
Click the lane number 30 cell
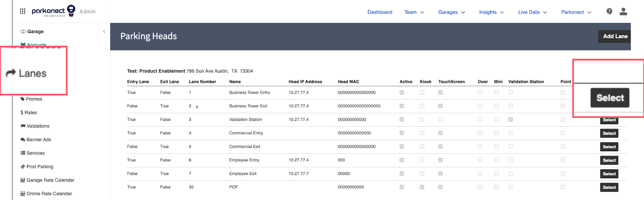click(x=191, y=187)
